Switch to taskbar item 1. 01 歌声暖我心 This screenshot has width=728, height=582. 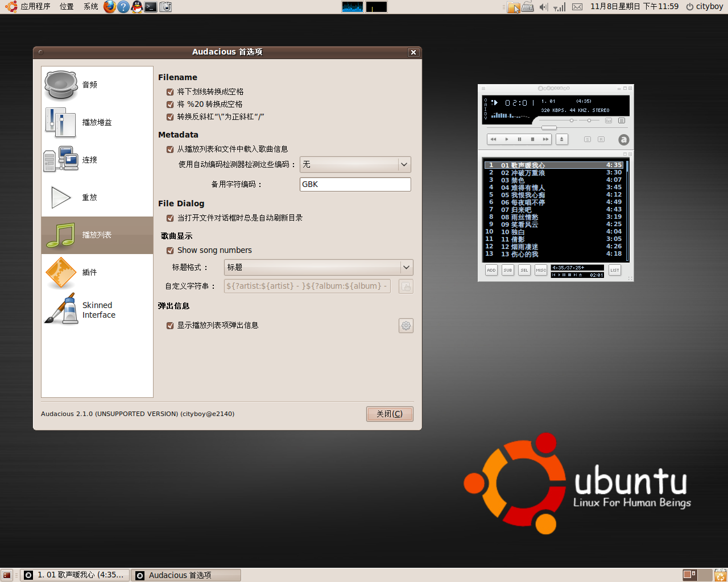point(75,575)
